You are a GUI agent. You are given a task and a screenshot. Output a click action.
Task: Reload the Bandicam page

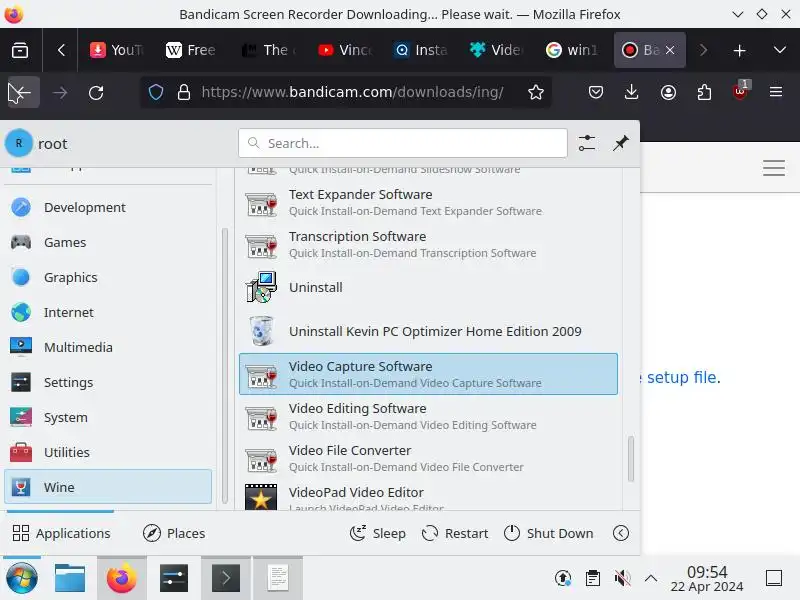[x=96, y=92]
